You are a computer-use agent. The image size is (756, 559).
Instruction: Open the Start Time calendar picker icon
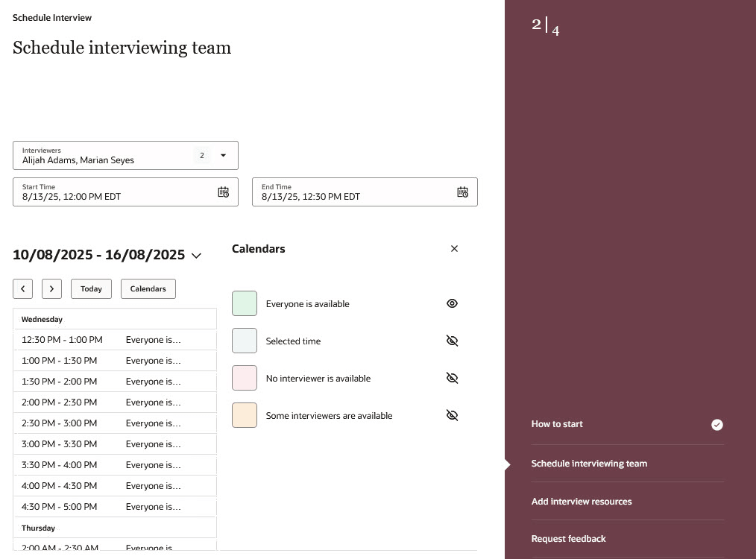click(x=223, y=192)
